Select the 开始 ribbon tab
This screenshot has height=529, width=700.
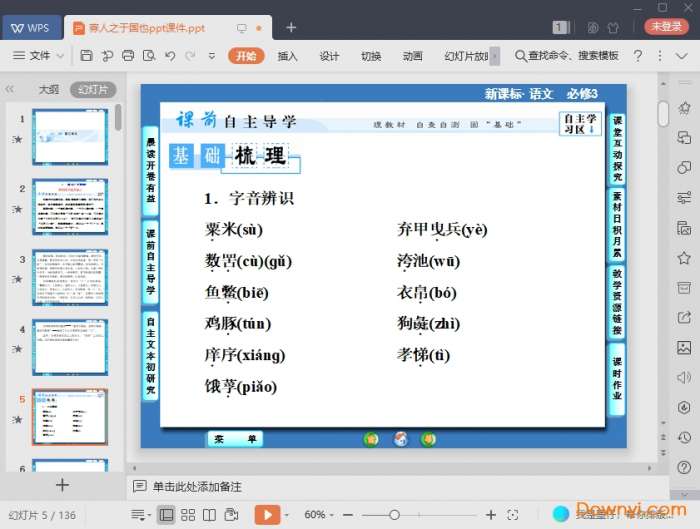[246, 56]
